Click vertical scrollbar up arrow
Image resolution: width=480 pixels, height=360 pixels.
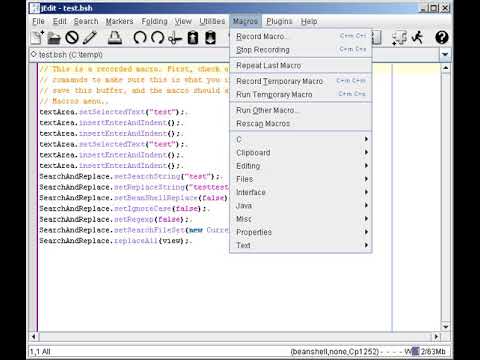click(x=446, y=68)
